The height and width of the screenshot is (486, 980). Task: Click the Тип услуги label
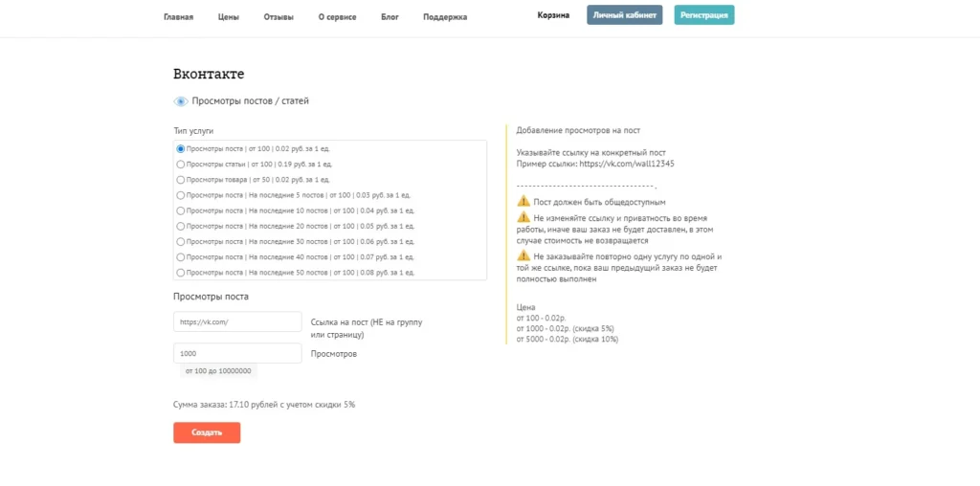[193, 132]
